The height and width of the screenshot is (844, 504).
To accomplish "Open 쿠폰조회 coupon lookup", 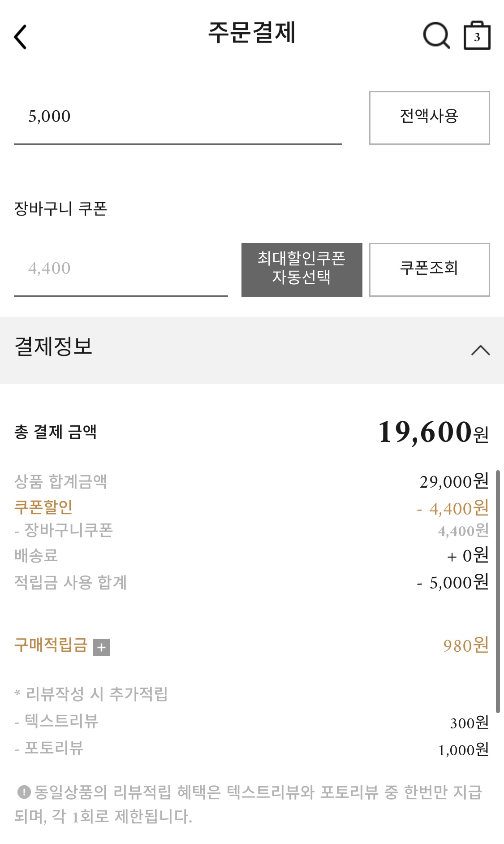I will tap(429, 269).
